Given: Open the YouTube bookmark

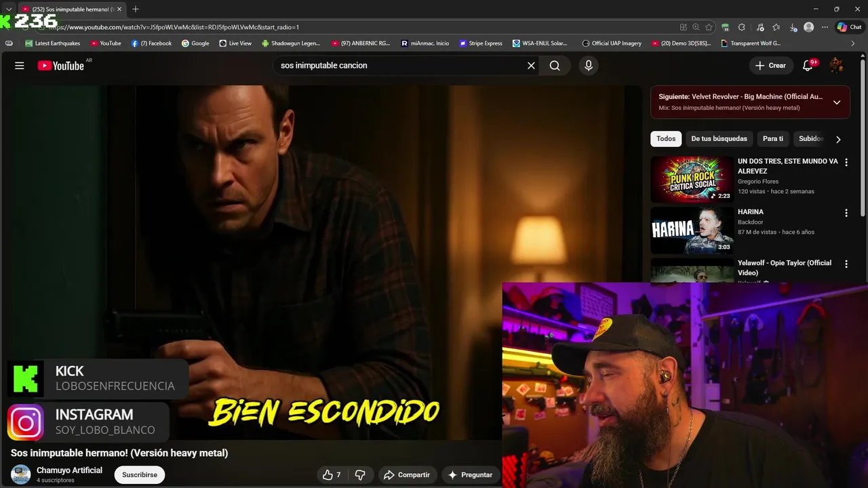Looking at the screenshot, I should pos(106,43).
